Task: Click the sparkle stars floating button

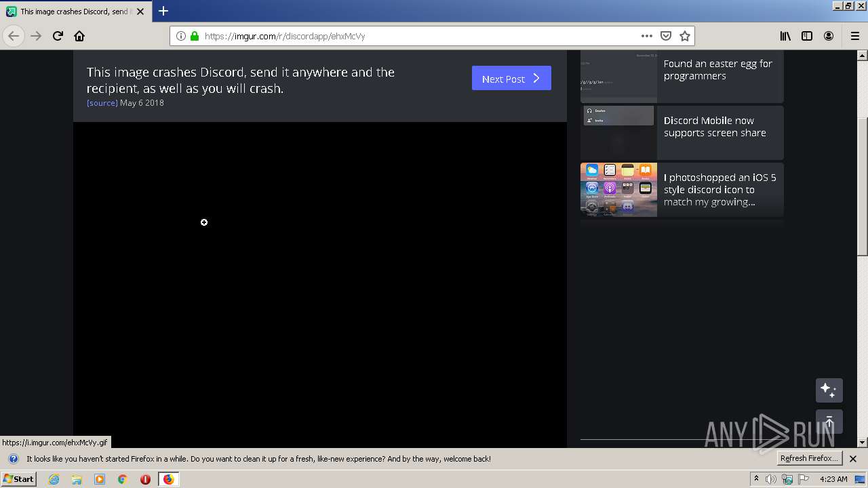Action: (829, 390)
